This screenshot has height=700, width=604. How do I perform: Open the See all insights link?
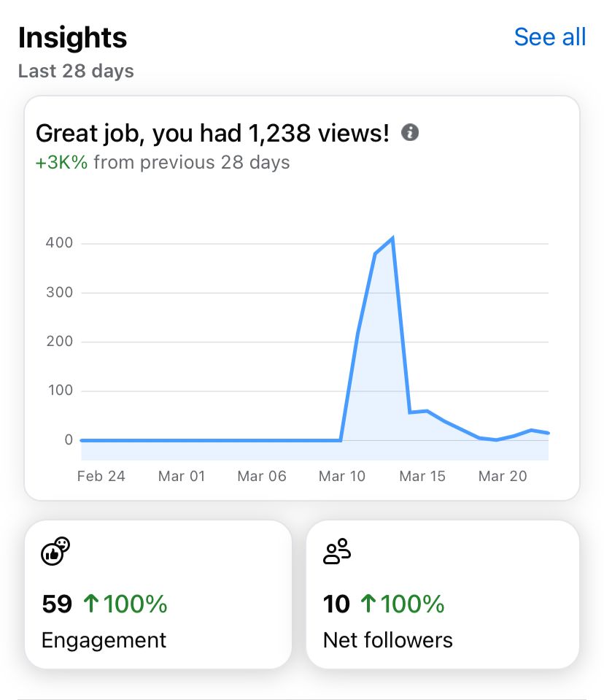tap(549, 36)
